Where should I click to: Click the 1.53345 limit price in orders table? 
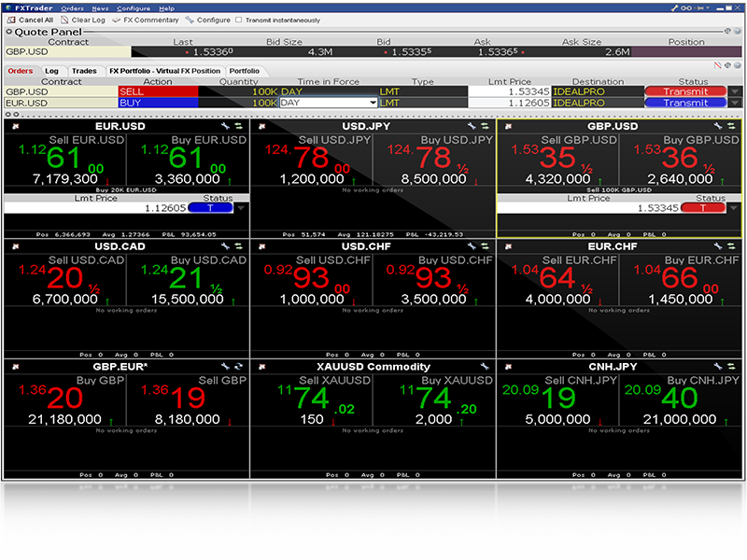[x=509, y=91]
